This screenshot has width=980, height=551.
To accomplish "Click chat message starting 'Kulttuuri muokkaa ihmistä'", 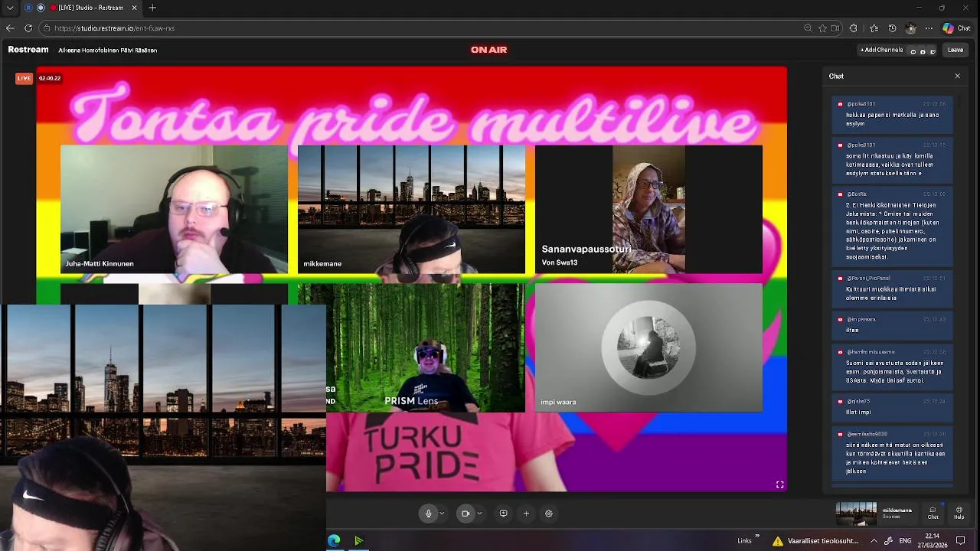I will tap(893, 289).
